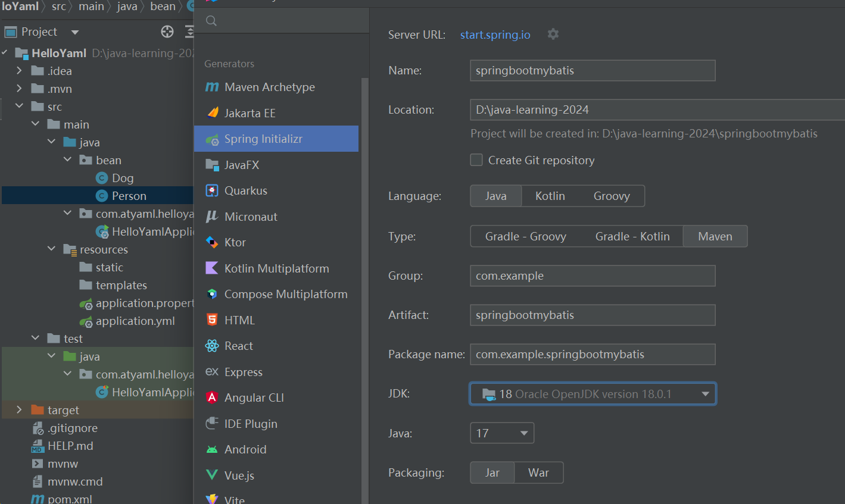Click the Dog class icon

[x=102, y=178]
